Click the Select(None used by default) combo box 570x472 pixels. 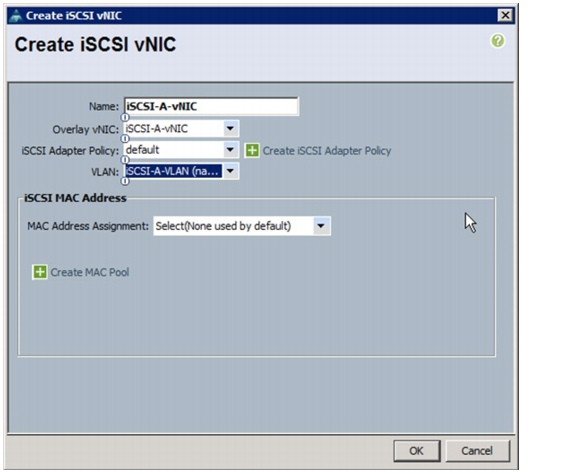point(242,226)
